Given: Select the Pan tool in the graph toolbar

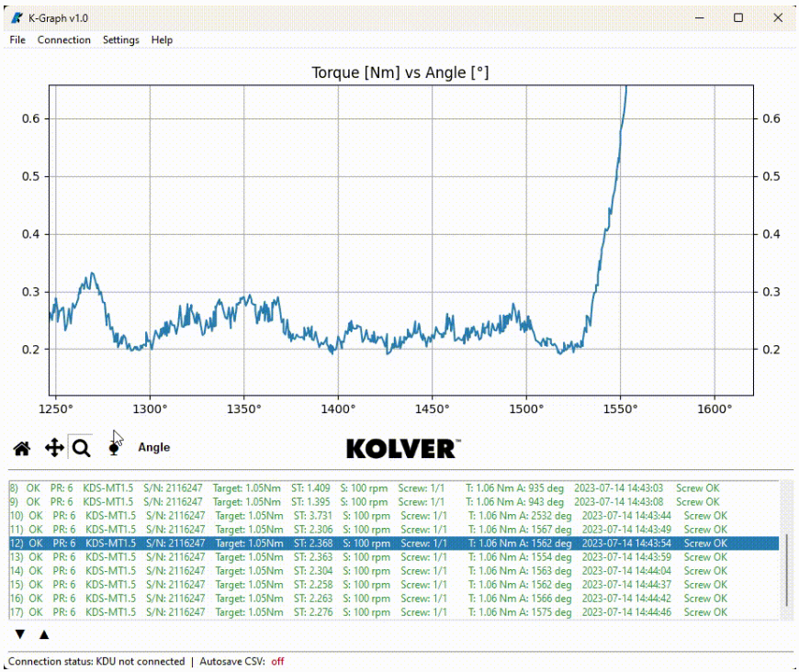Looking at the screenshot, I should point(54,447).
